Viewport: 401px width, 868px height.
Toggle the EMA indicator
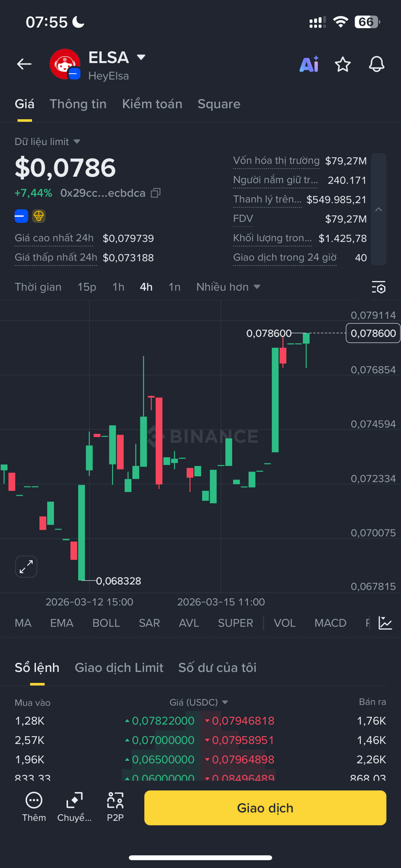(x=62, y=623)
